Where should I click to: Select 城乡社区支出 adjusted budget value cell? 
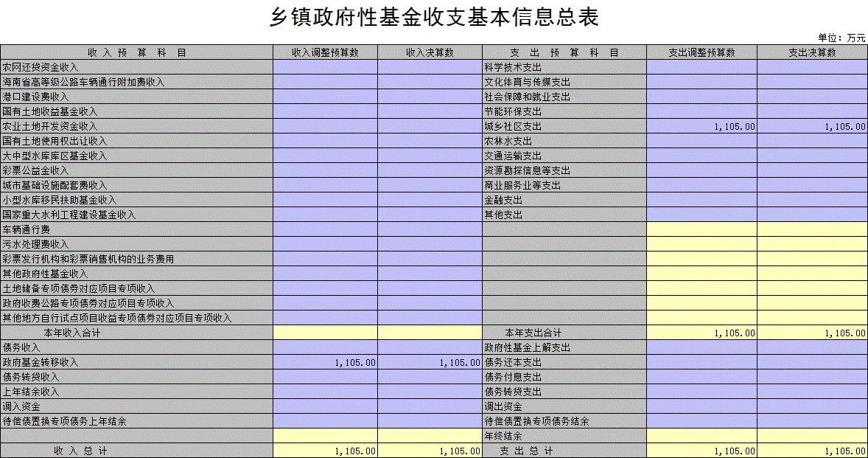[x=701, y=126]
